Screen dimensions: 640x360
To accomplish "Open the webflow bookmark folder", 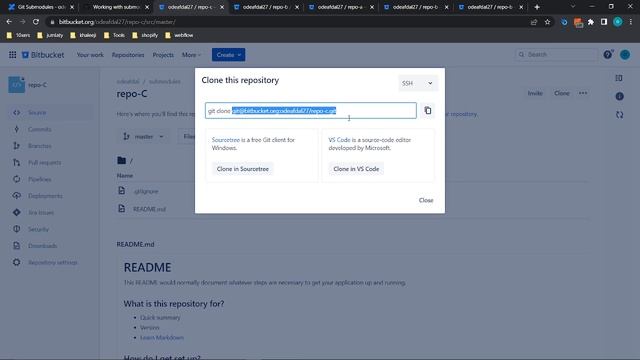I will (179, 36).
